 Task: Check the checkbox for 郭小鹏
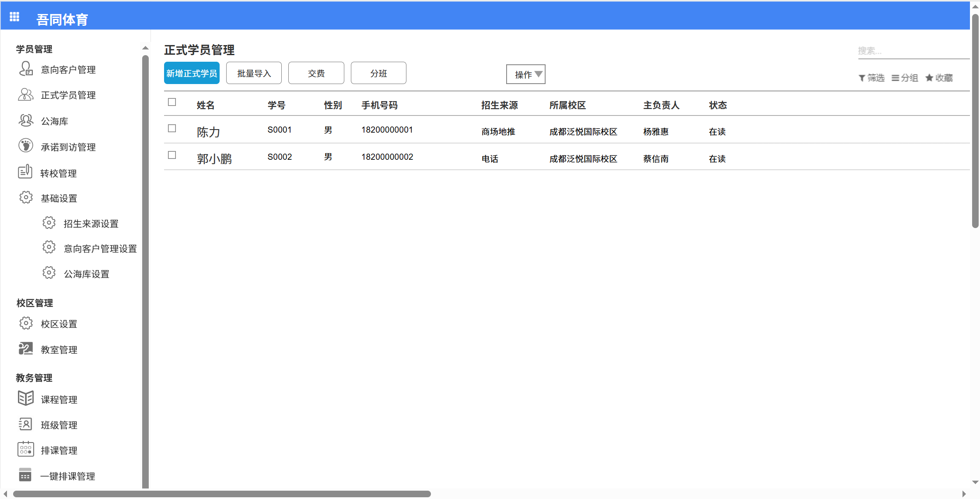click(x=171, y=155)
